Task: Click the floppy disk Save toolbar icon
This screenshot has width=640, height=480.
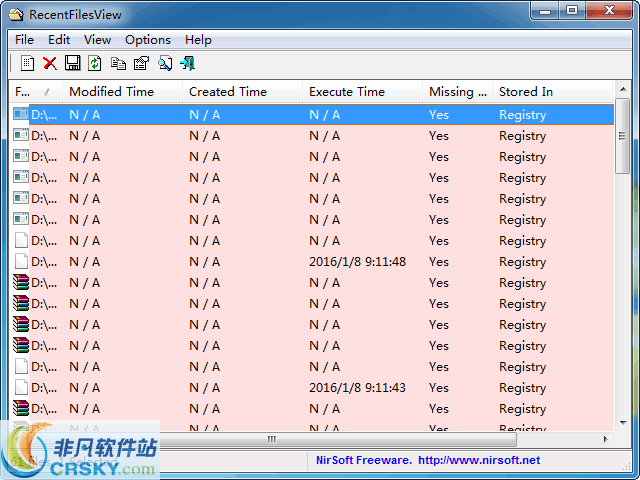Action: pos(73,63)
